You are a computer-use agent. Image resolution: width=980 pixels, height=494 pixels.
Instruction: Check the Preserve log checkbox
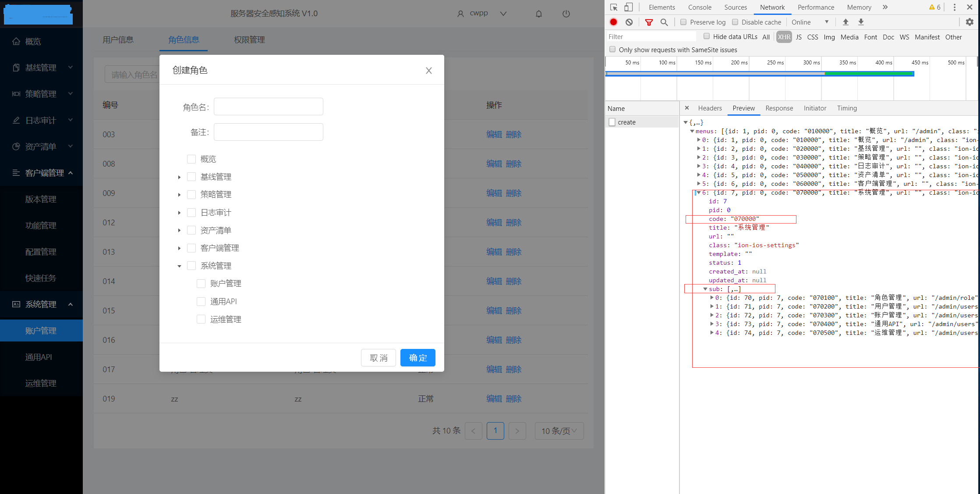[x=683, y=22]
